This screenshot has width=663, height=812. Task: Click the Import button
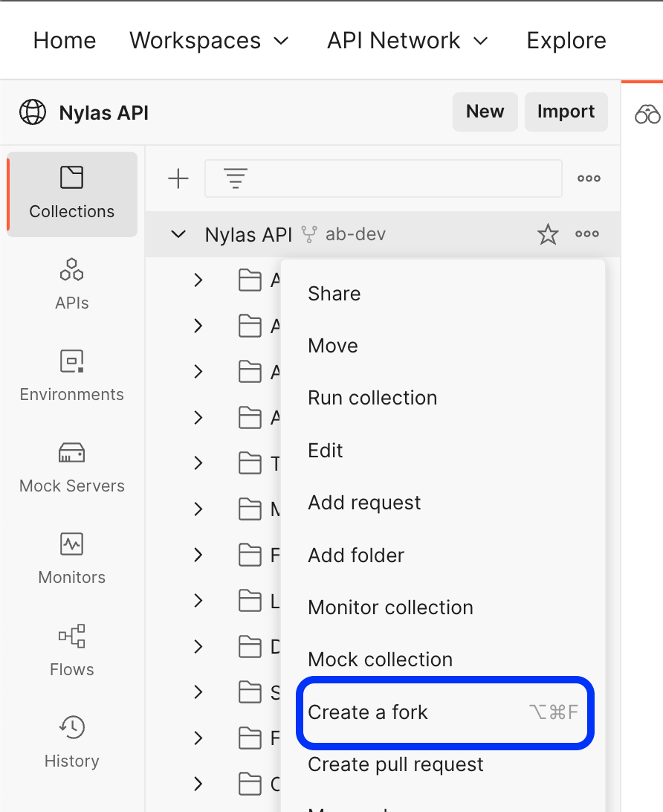pyautogui.click(x=566, y=112)
